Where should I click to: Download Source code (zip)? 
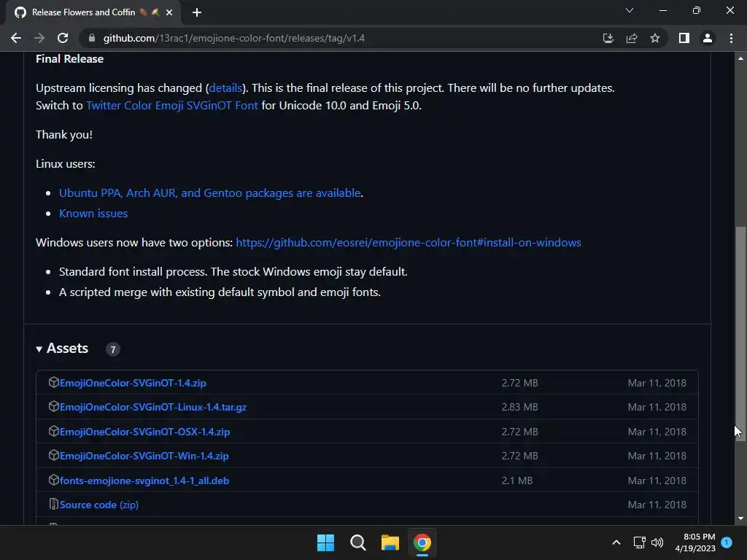tap(99, 505)
